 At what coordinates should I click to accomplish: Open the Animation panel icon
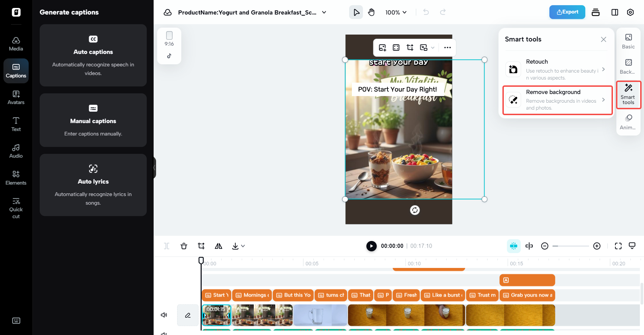(x=628, y=122)
